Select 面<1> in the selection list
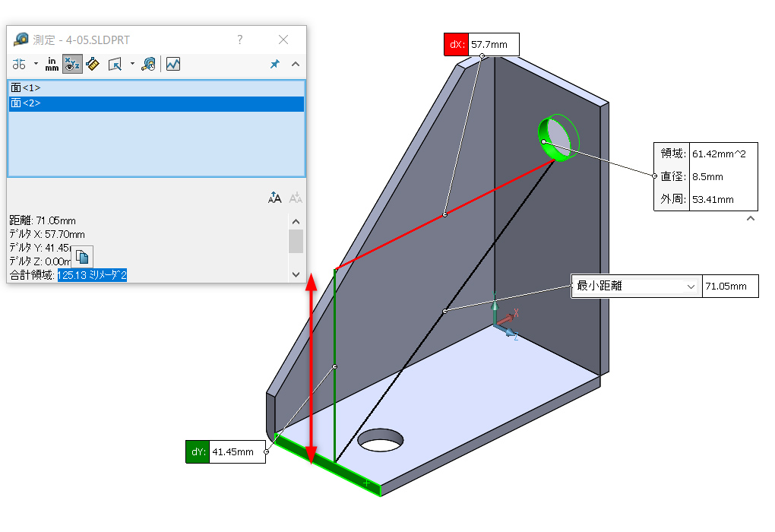 tap(26, 88)
